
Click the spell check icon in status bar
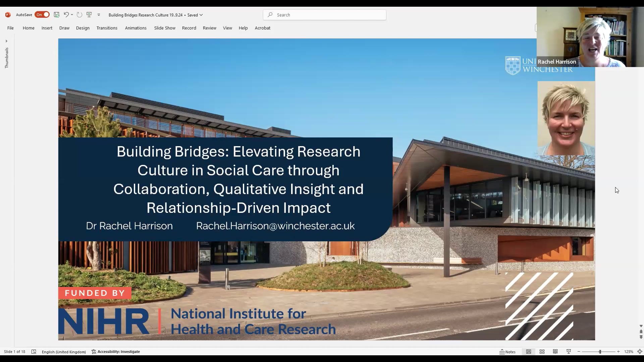[x=34, y=352]
